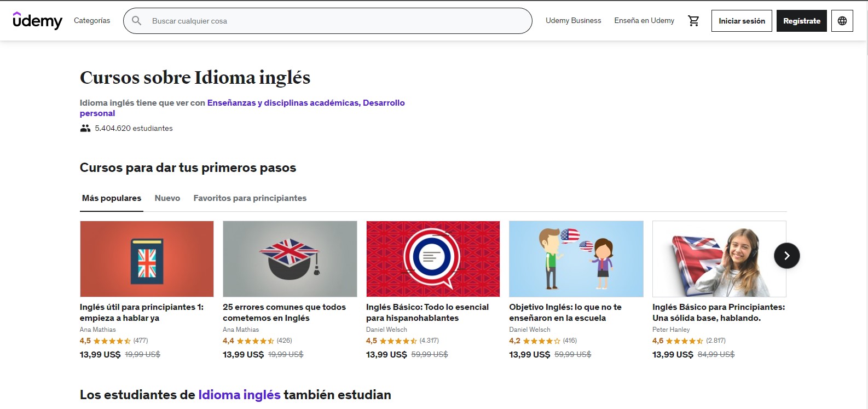Click the 5.404.620 estudiantes text
Image resolution: width=868 pixels, height=409 pixels.
(134, 128)
